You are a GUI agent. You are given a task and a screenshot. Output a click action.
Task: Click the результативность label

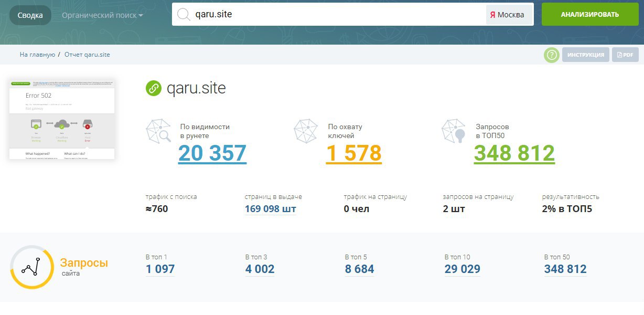[x=571, y=197]
